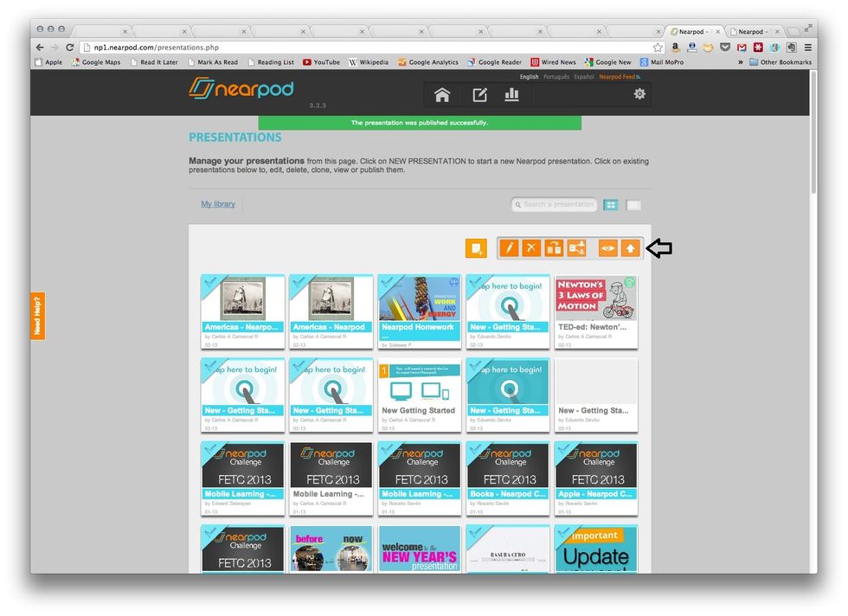Select the New Getting Started presentation

tap(419, 395)
